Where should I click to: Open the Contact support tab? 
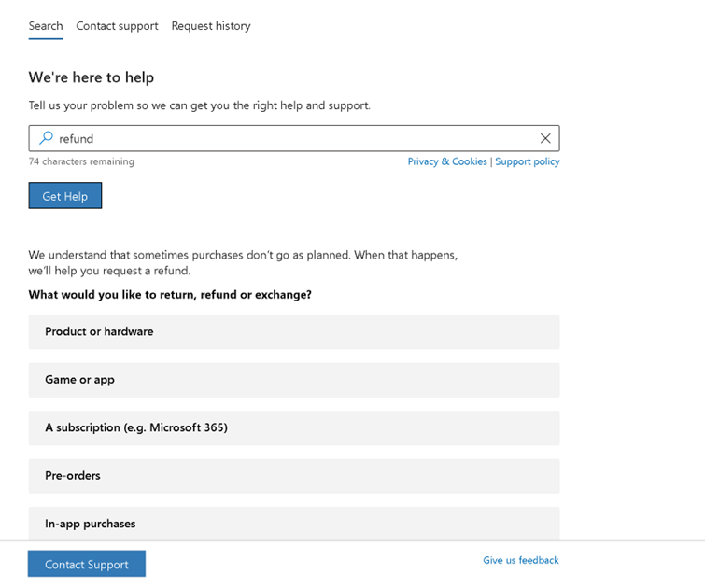[x=117, y=26]
